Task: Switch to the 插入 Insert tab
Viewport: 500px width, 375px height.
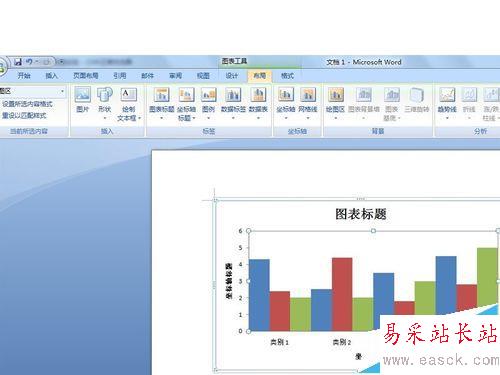Action: coord(51,76)
